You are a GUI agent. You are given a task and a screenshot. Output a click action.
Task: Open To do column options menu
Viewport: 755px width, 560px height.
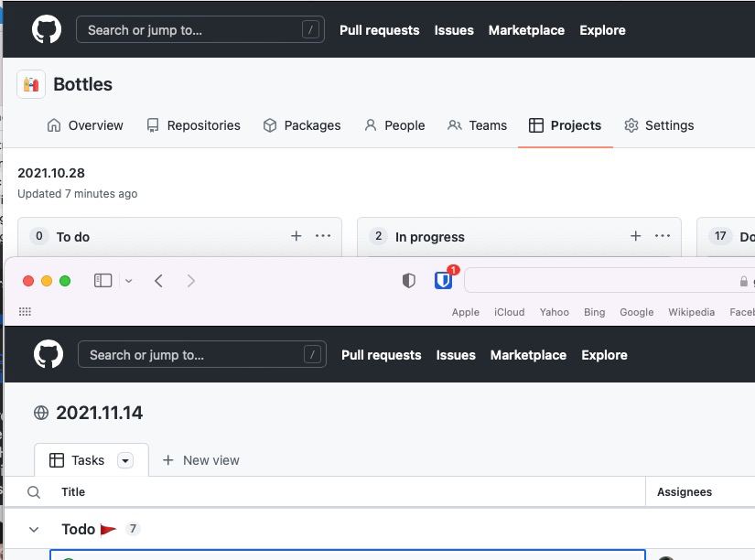pos(323,236)
